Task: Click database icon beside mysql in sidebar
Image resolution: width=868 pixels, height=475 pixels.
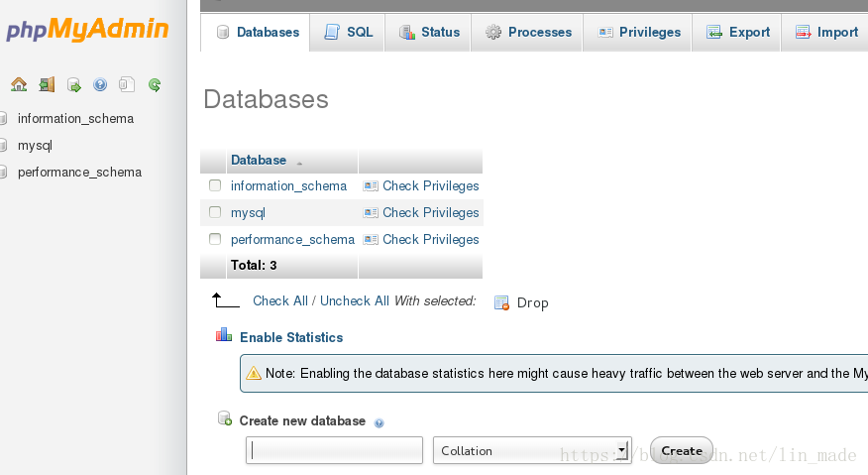Action: point(3,145)
